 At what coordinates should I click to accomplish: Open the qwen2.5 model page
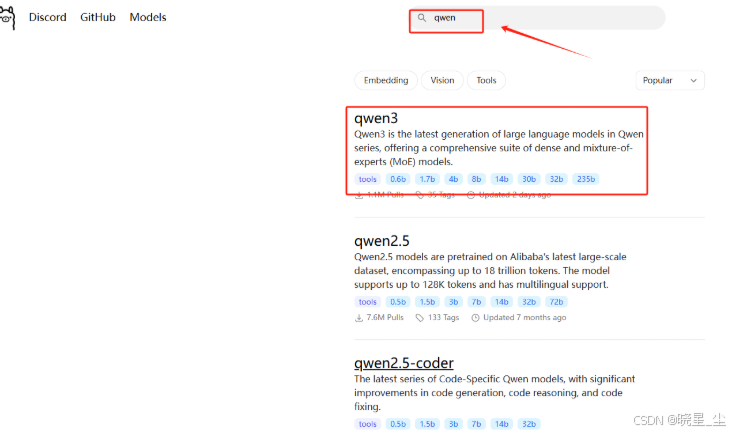pyautogui.click(x=382, y=241)
